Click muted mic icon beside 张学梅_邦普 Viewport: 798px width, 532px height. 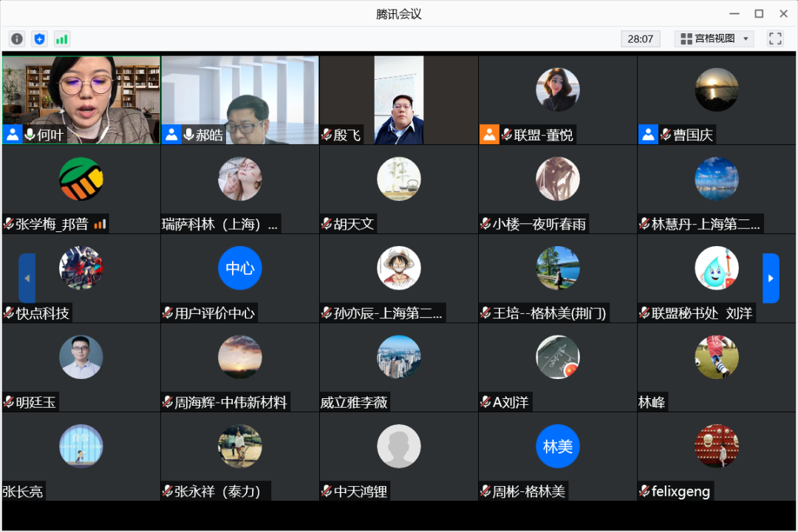point(9,224)
